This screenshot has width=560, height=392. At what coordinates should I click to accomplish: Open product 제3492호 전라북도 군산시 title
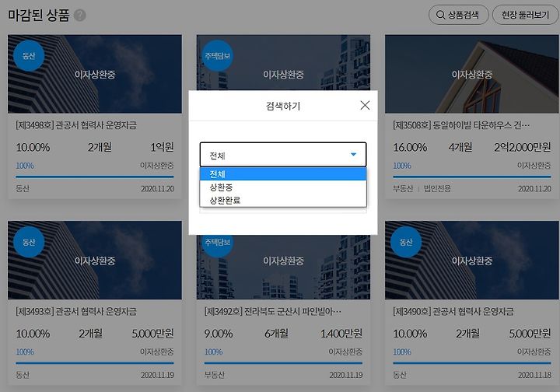[272, 311]
